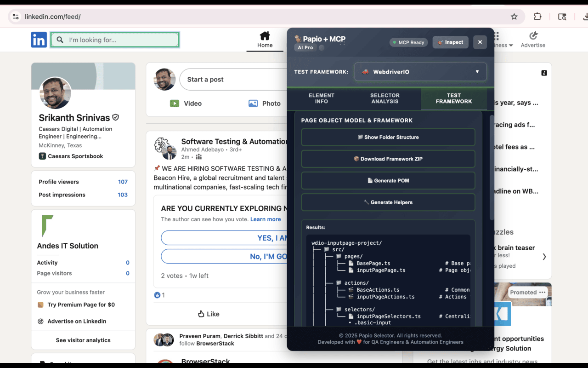588x368 pixels.
Task: Focus the LinkedIn search field
Action: (x=115, y=40)
